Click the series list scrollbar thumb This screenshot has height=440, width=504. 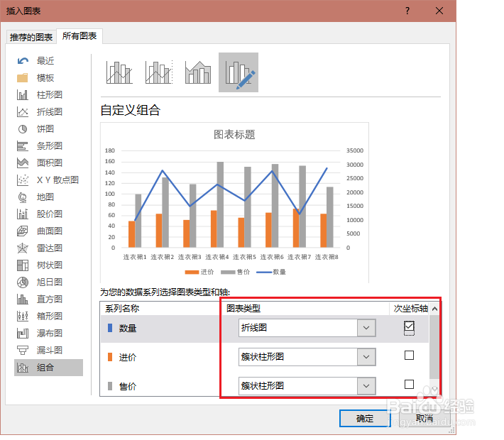[x=434, y=347]
